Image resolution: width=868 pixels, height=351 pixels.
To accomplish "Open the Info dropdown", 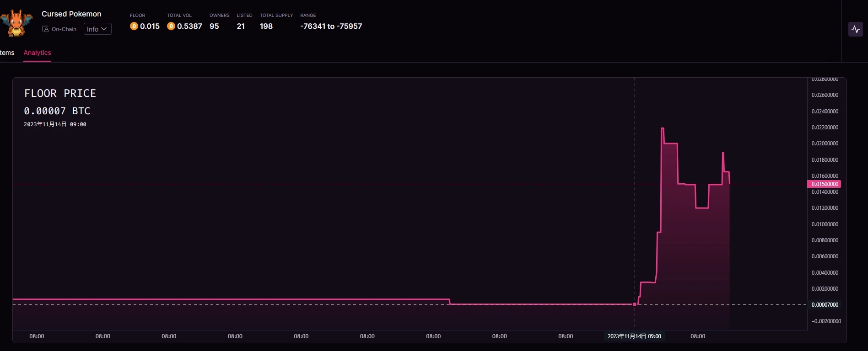I will click(x=97, y=29).
